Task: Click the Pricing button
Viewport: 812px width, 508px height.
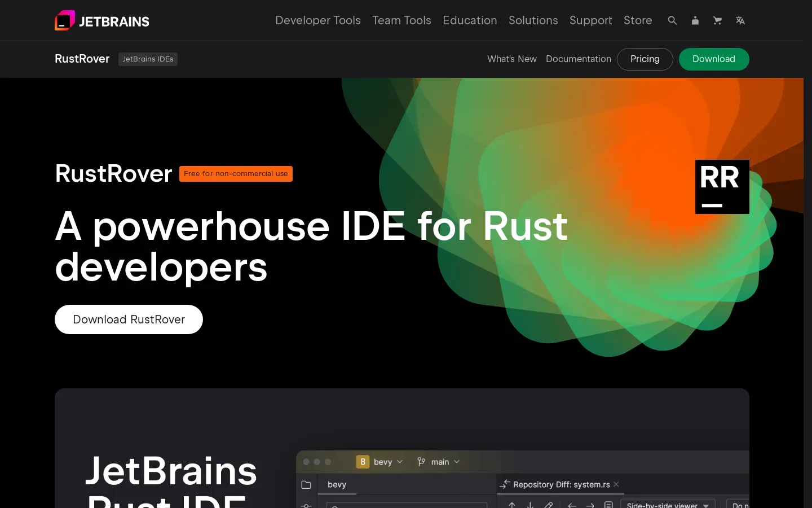Action: click(x=645, y=59)
